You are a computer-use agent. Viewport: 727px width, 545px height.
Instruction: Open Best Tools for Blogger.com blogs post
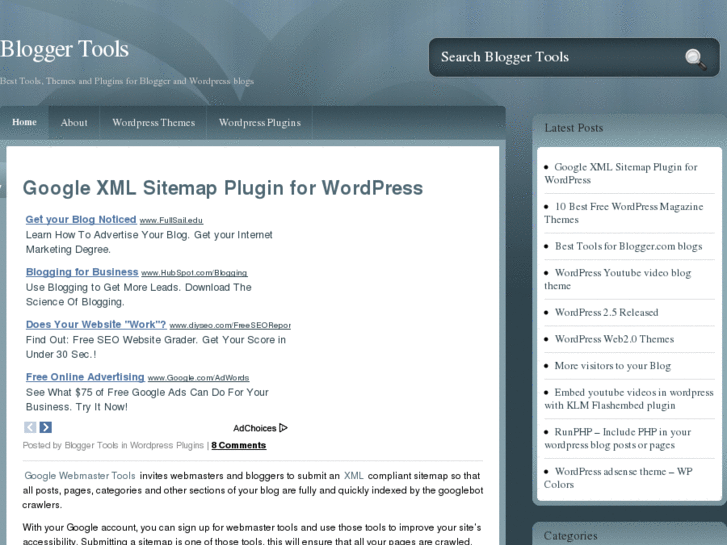[628, 246]
